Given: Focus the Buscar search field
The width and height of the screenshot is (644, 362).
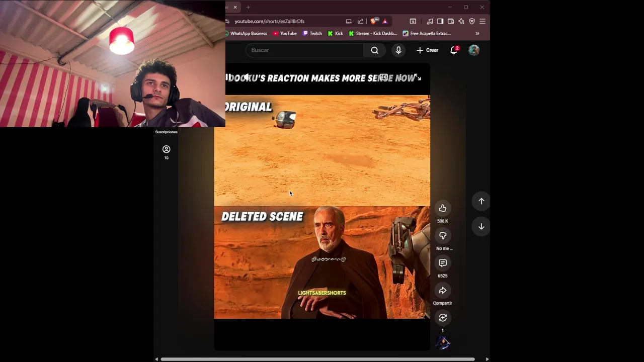Looking at the screenshot, I should [x=304, y=50].
